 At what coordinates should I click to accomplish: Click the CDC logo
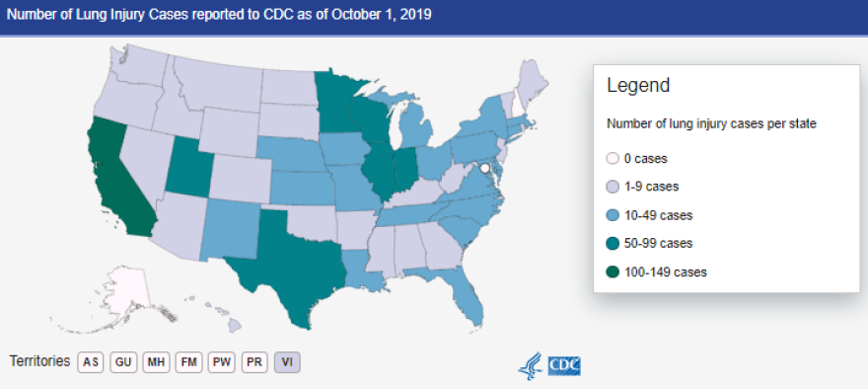[x=564, y=366]
